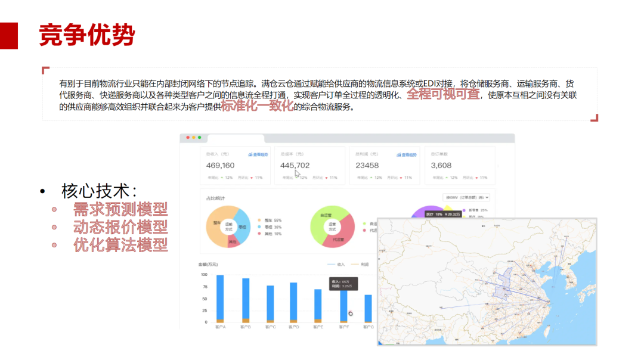Click the 469,160 total revenue value

[x=220, y=165]
